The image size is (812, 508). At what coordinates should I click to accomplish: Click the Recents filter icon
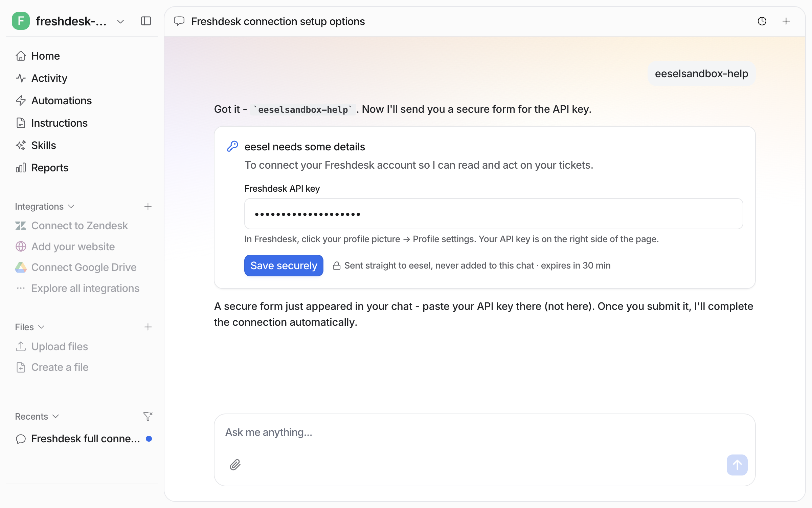tap(148, 416)
